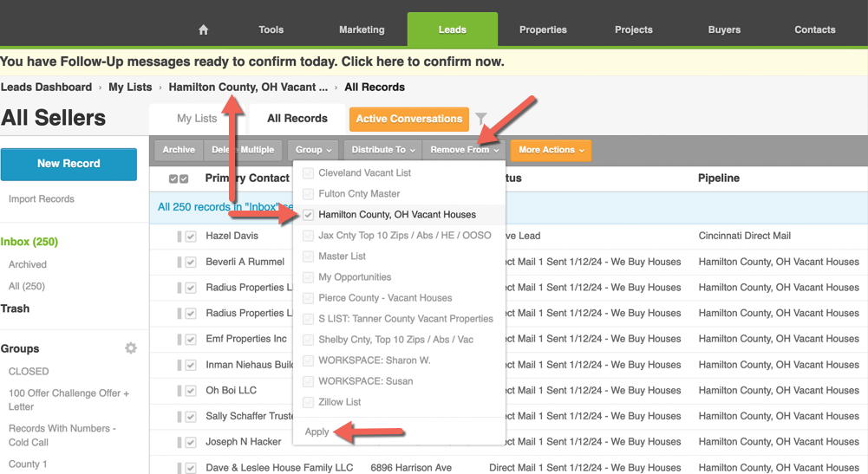Open the Groups settings gear icon
Screen dimensions: 868x474
tap(131, 348)
